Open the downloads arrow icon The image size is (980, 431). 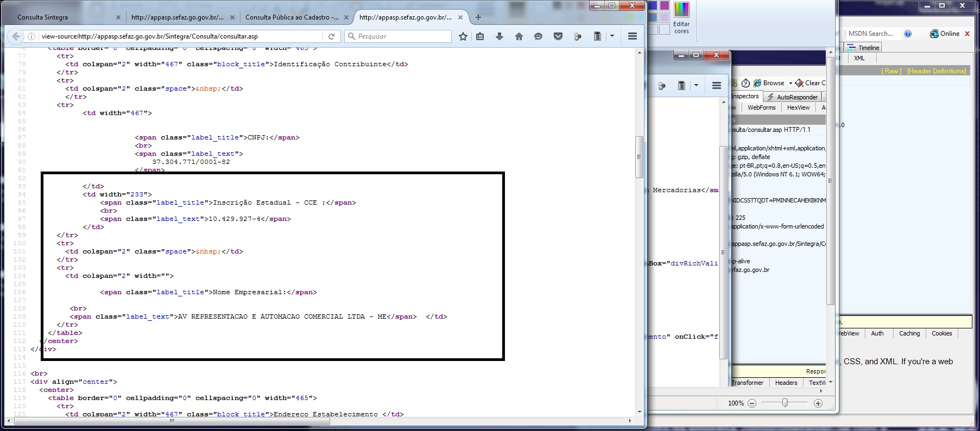(x=500, y=36)
